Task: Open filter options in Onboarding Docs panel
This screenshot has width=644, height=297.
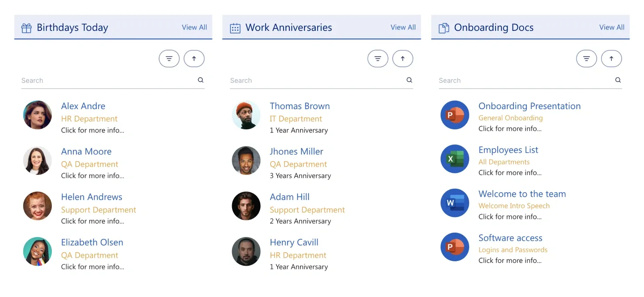Action: (587, 59)
